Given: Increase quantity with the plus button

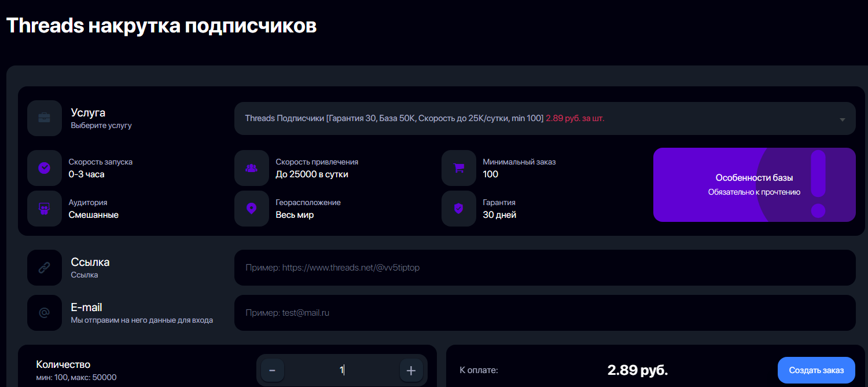Looking at the screenshot, I should point(411,371).
